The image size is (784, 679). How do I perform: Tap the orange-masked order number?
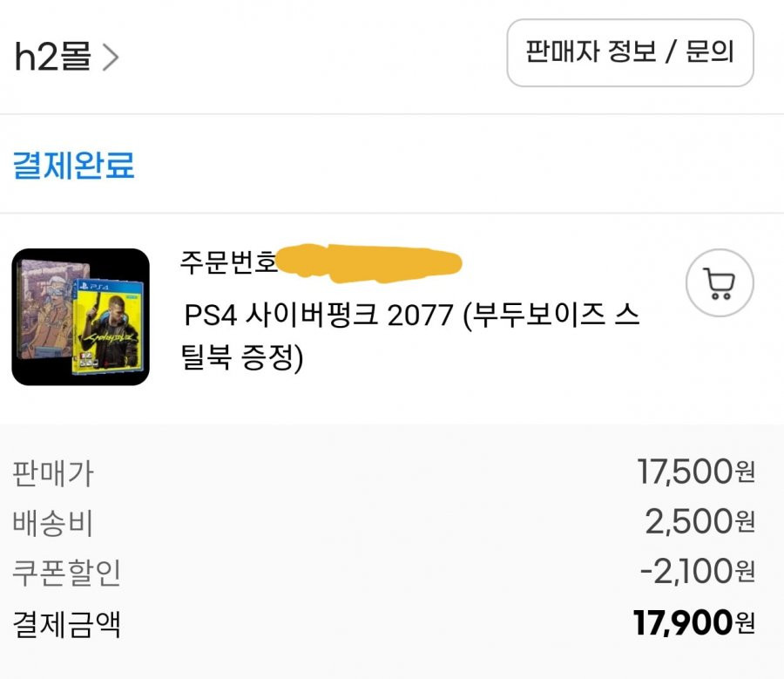[369, 264]
